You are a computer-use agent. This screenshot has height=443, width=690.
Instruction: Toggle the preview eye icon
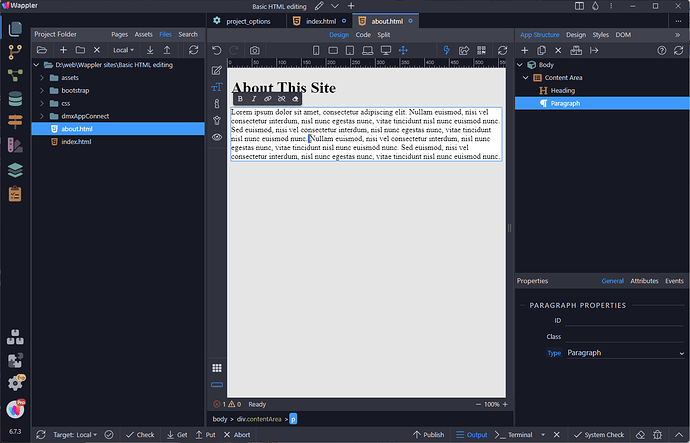217,137
